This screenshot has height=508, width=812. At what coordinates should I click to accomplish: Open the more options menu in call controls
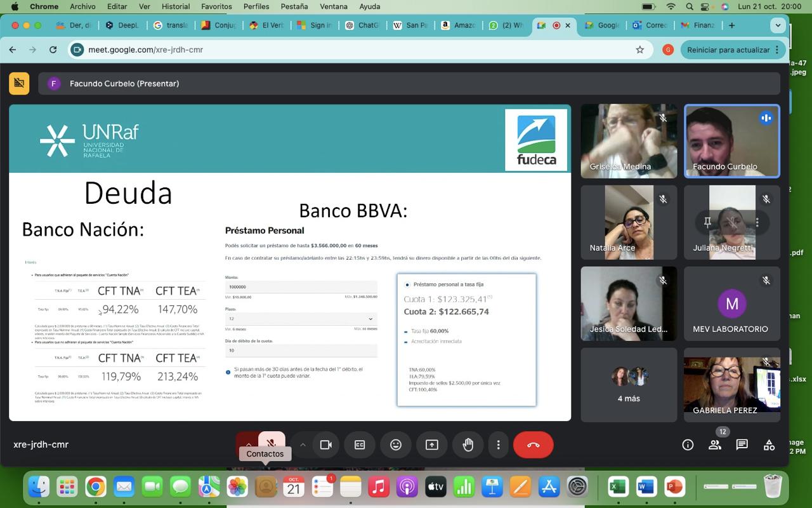tap(499, 444)
